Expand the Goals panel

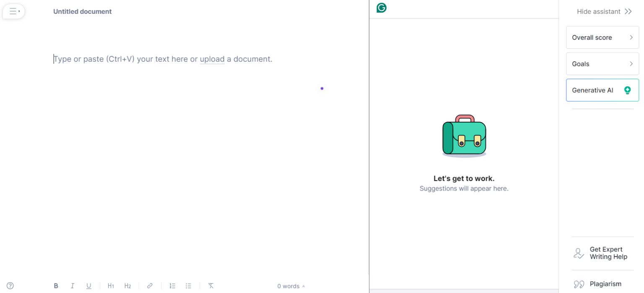click(602, 63)
